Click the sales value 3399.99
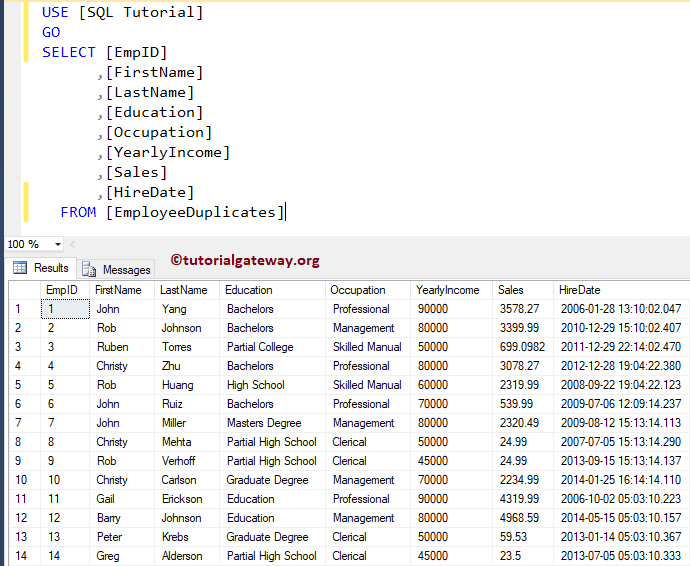The height and width of the screenshot is (566, 690). click(523, 328)
